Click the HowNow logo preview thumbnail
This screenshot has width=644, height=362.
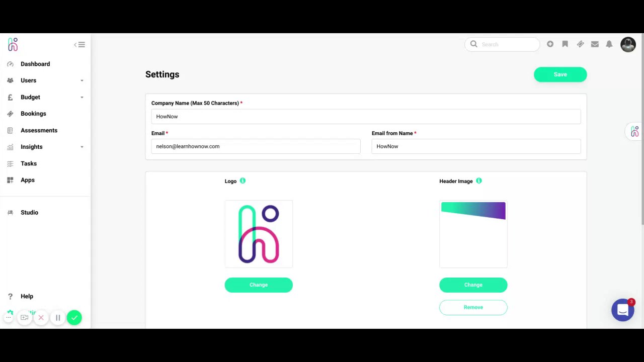tap(259, 234)
